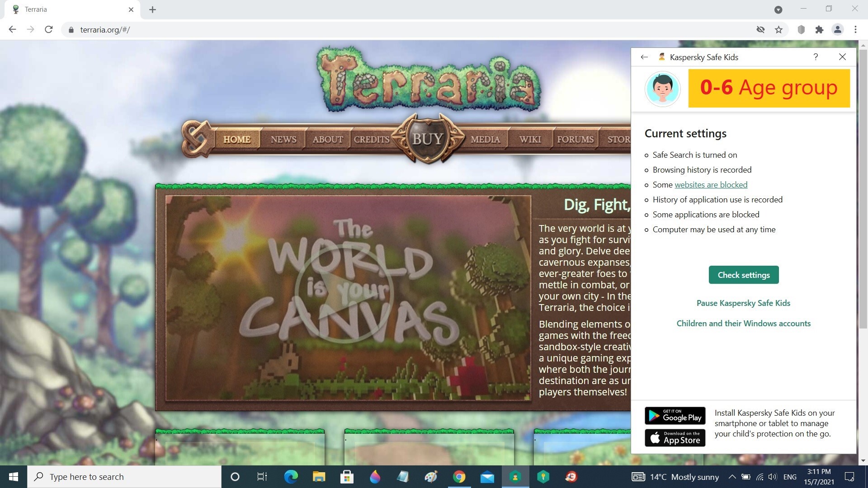Click the Download on the App Store badge

[x=675, y=438]
